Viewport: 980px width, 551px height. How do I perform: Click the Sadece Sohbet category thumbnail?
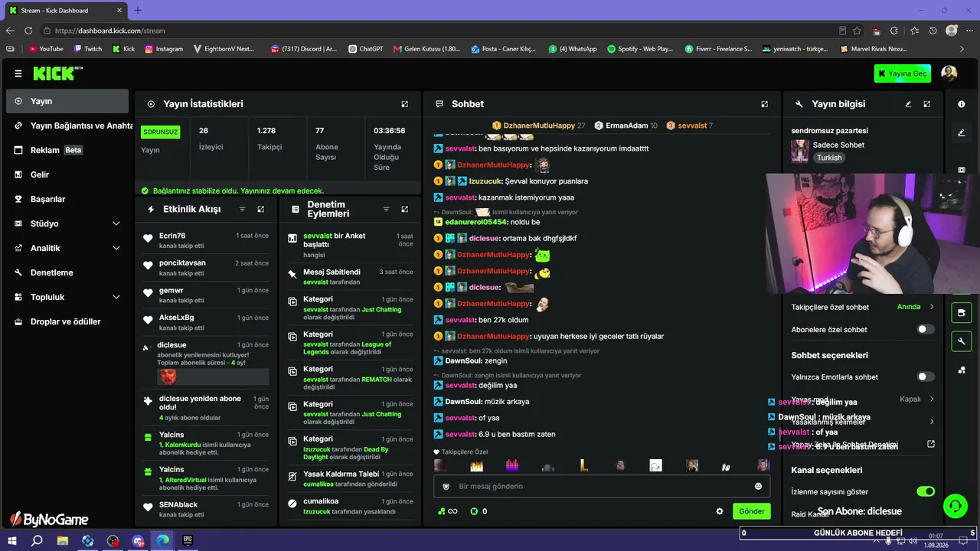800,151
